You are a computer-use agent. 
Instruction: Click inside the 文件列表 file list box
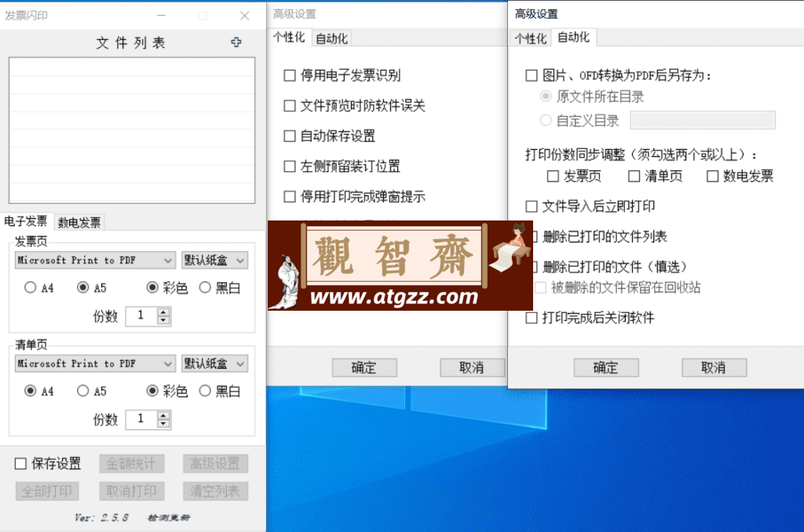click(x=132, y=130)
